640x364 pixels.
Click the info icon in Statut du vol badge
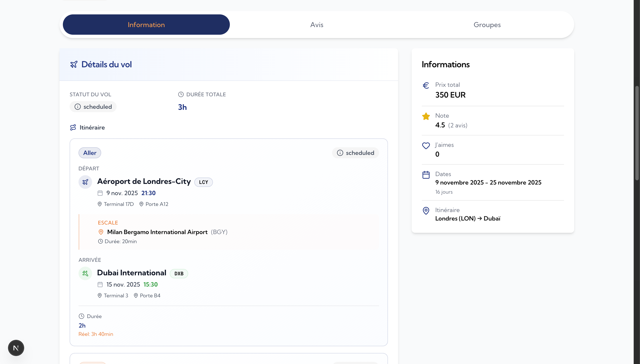coord(78,107)
